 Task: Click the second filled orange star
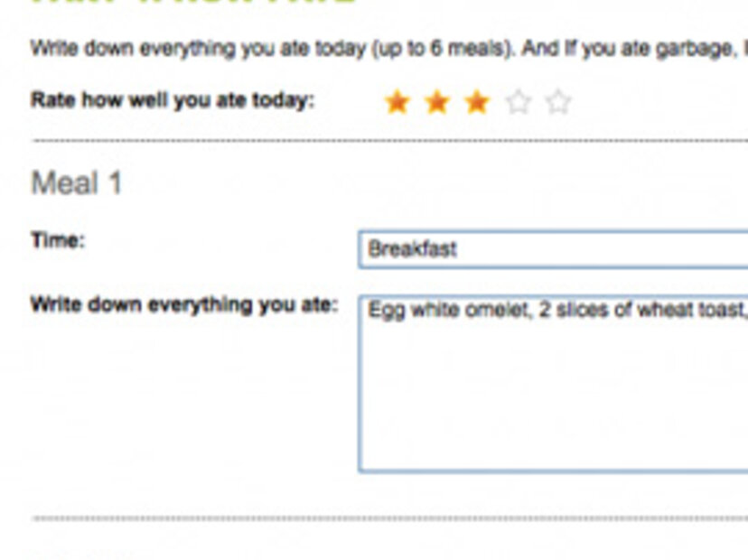pyautogui.click(x=436, y=102)
